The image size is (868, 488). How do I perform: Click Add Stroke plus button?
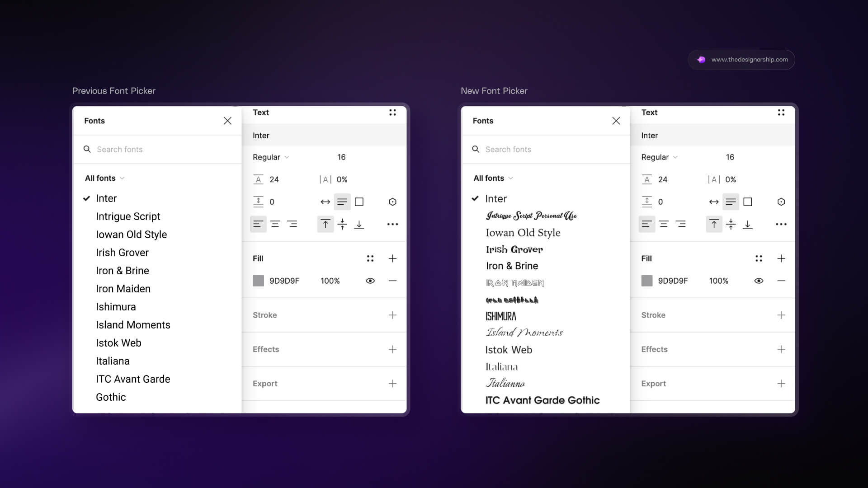392,314
